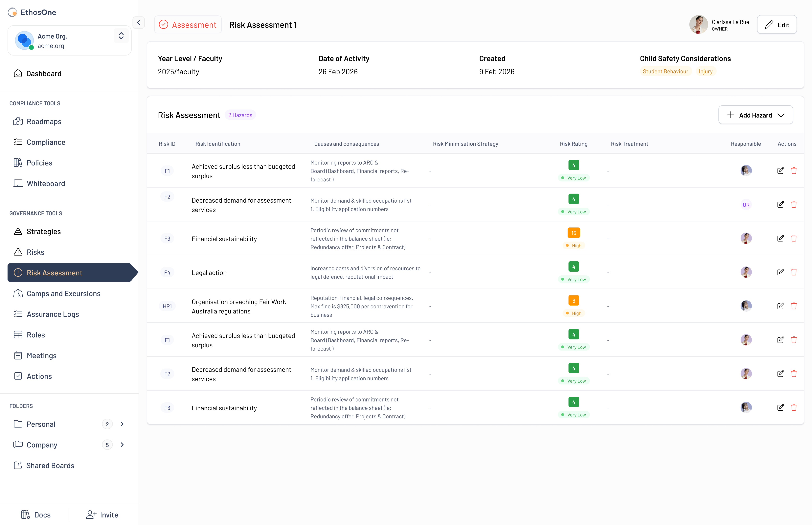Click the Invite user button
812x525 pixels.
102,514
